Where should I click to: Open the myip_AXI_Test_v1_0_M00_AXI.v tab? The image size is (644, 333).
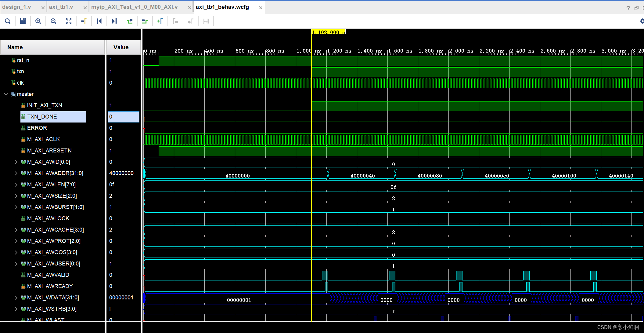click(x=135, y=7)
